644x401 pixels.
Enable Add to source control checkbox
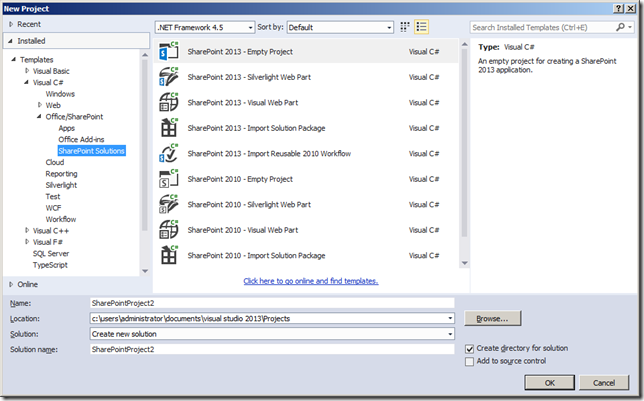tap(469, 362)
